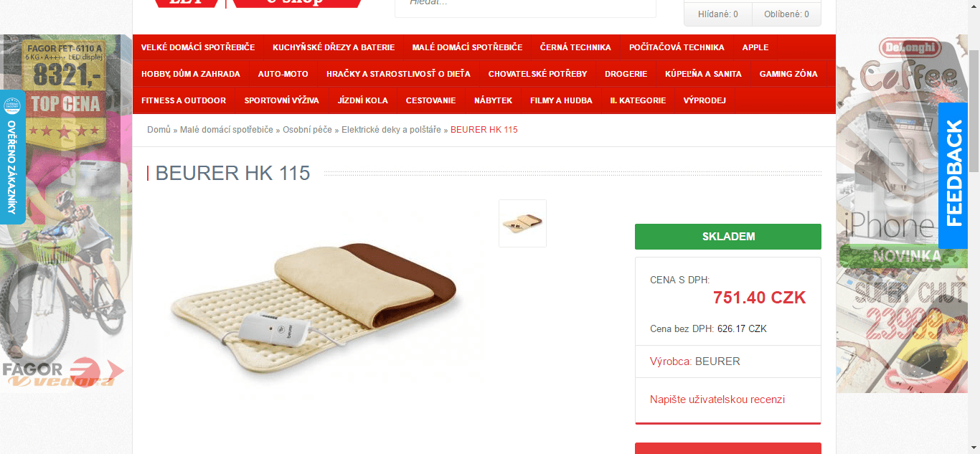Focus the Hledat search field
This screenshot has width=980, height=454.
coord(525,4)
